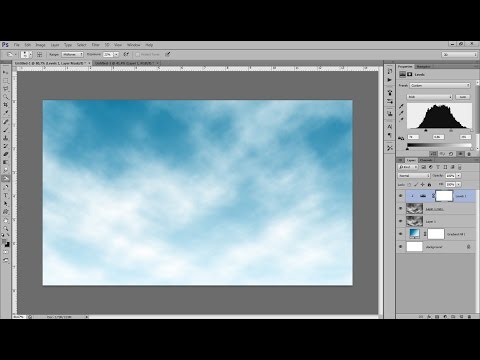Hide the second layer from the top
Viewport: 480px width, 360px height.
click(401, 209)
